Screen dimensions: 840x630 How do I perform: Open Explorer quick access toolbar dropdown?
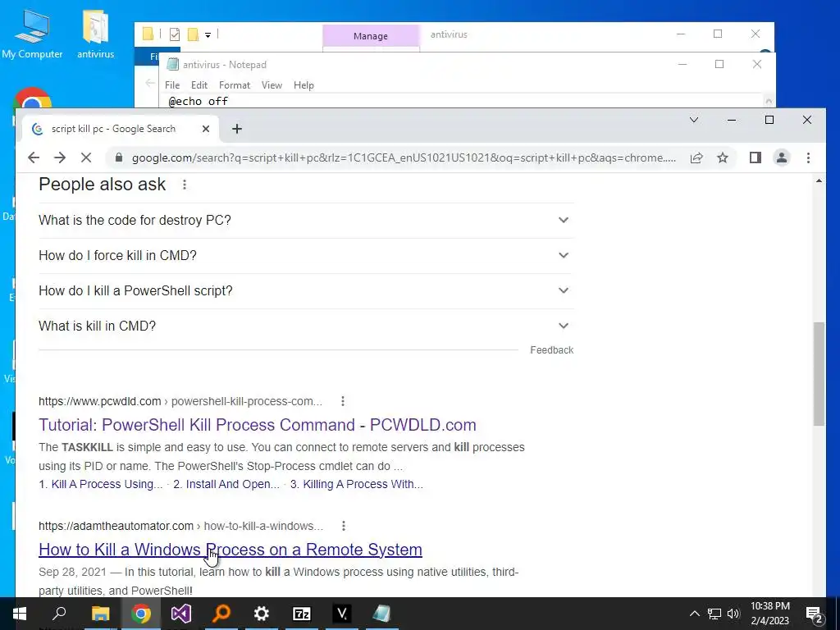[208, 34]
